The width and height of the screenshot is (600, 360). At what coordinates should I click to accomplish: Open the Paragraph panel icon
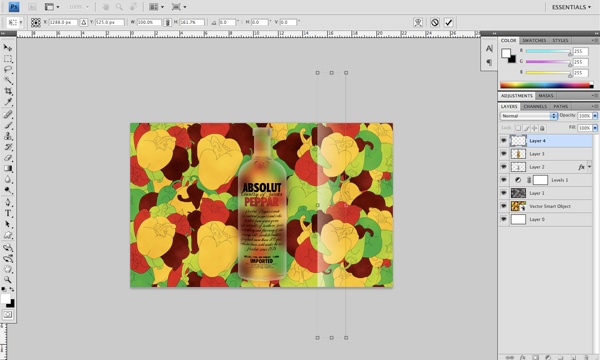489,62
